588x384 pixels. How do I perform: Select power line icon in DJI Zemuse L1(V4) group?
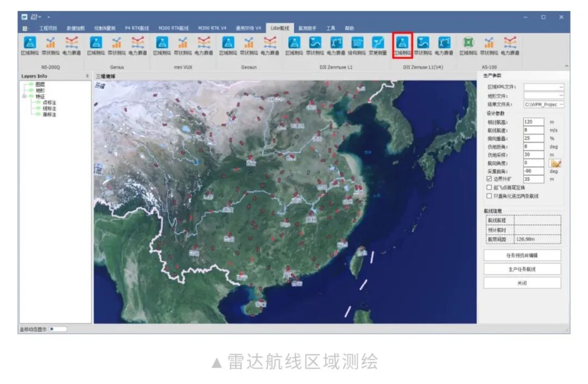tap(444, 46)
